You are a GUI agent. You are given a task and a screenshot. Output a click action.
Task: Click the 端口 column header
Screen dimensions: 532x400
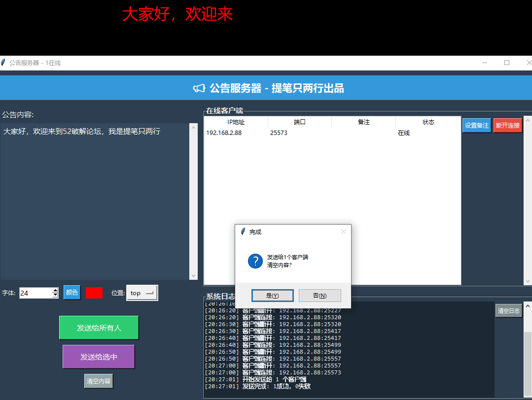point(299,122)
